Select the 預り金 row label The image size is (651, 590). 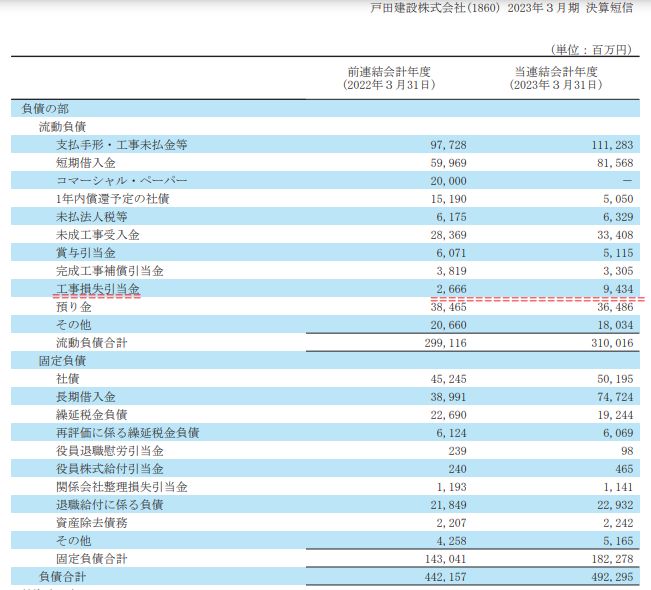pos(74,307)
